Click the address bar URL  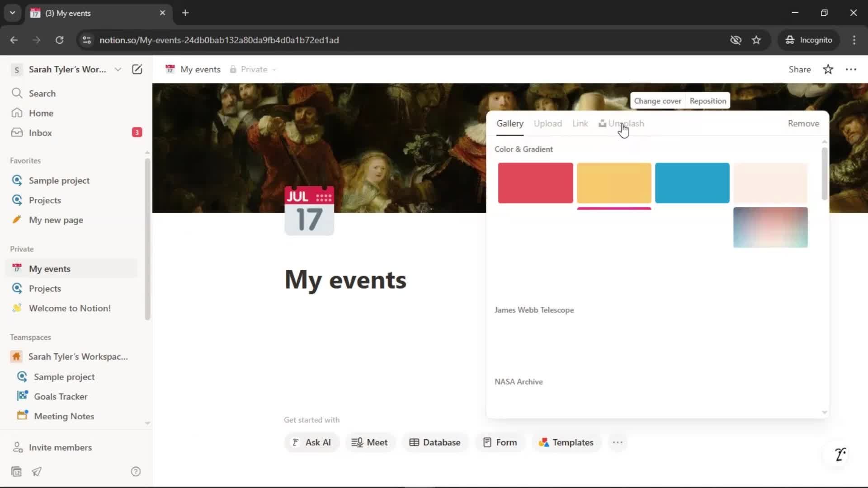coord(219,40)
